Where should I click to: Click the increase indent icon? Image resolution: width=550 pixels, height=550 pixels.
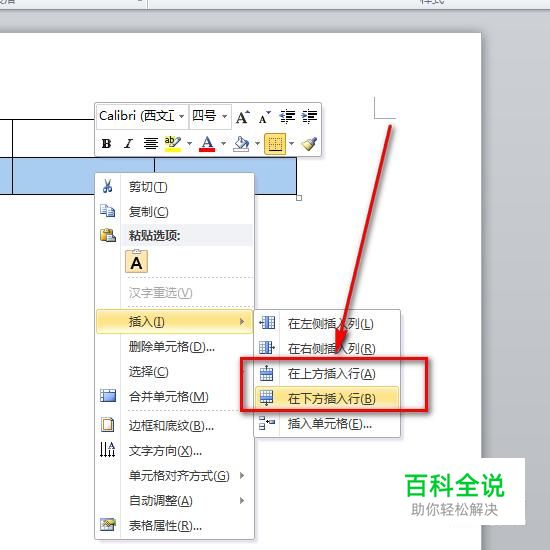(309, 116)
